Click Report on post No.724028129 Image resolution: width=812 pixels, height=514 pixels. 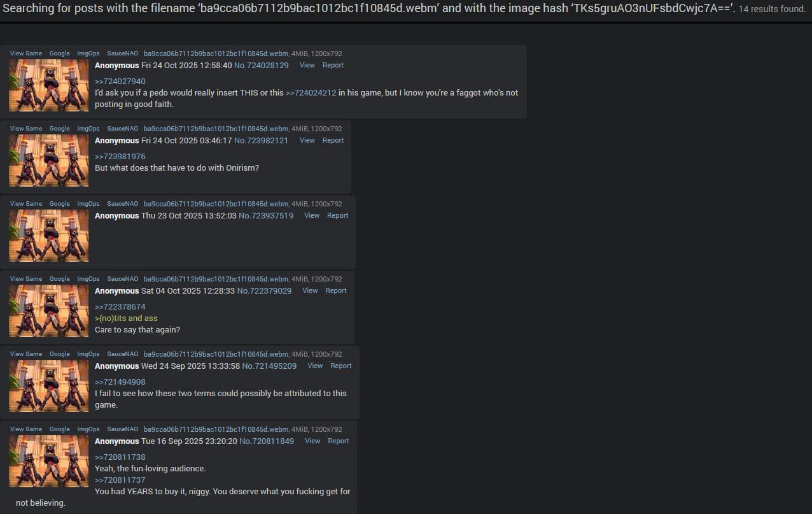333,65
